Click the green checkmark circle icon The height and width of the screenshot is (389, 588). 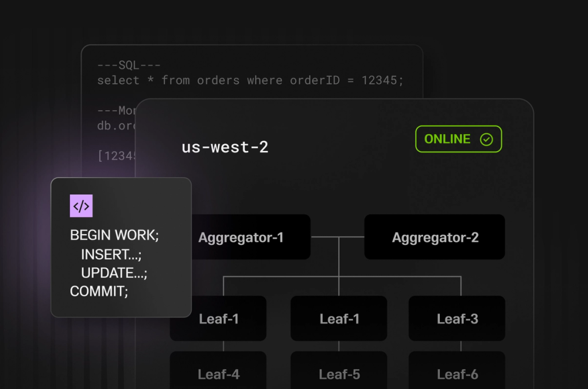coord(486,139)
